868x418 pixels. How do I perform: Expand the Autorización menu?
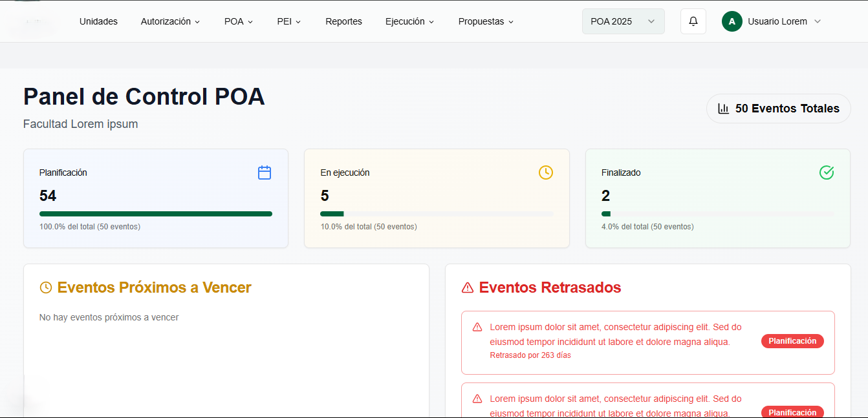coord(170,21)
